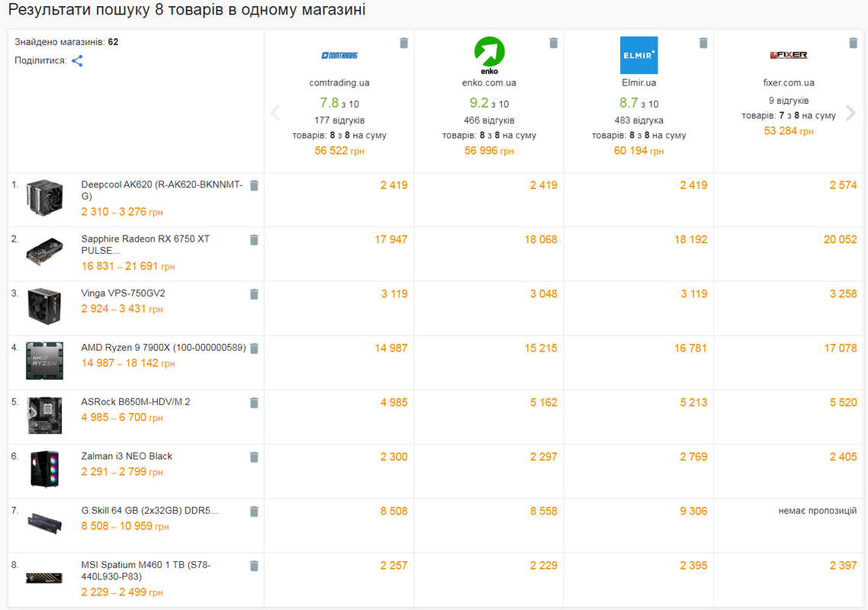Open G.Skill 64 GB DDR5 product page
This screenshot has width=868, height=610.
[149, 510]
